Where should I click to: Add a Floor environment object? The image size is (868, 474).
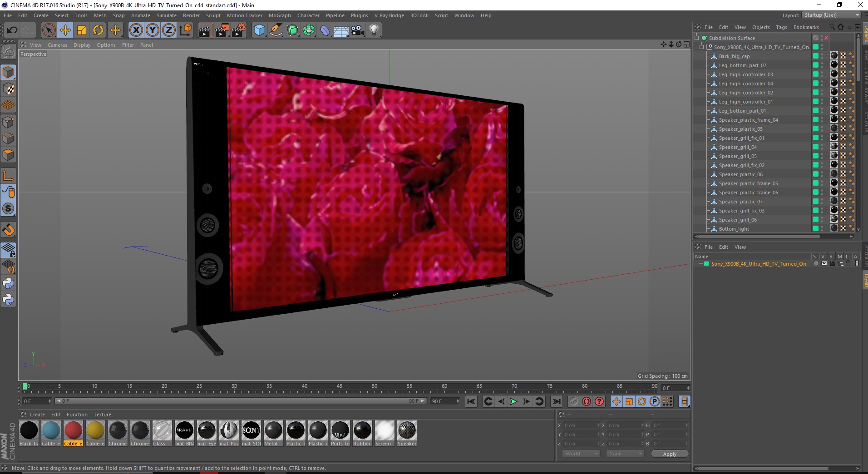point(341,30)
